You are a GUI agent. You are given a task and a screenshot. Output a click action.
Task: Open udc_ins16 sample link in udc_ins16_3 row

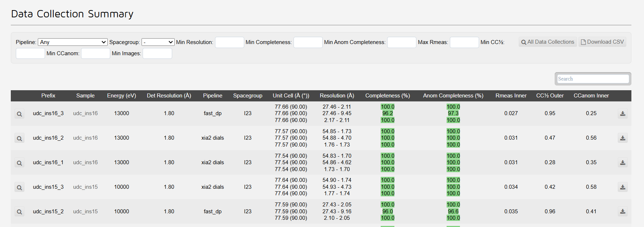pos(85,113)
